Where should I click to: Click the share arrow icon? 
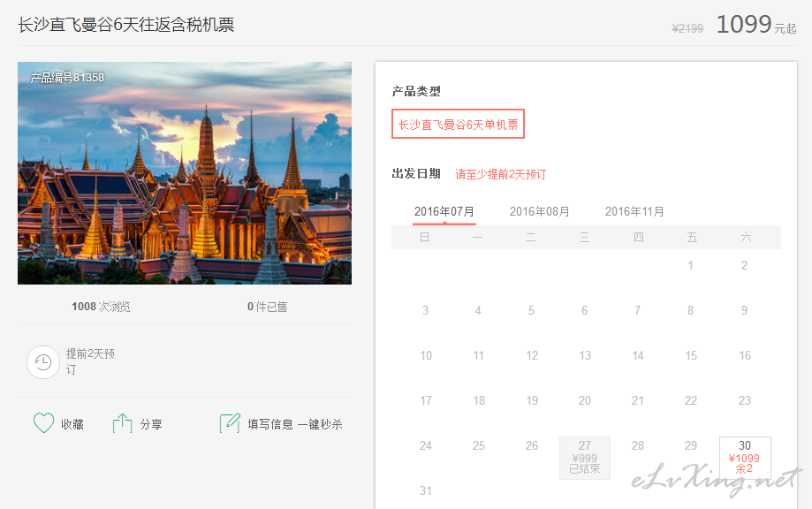[122, 423]
